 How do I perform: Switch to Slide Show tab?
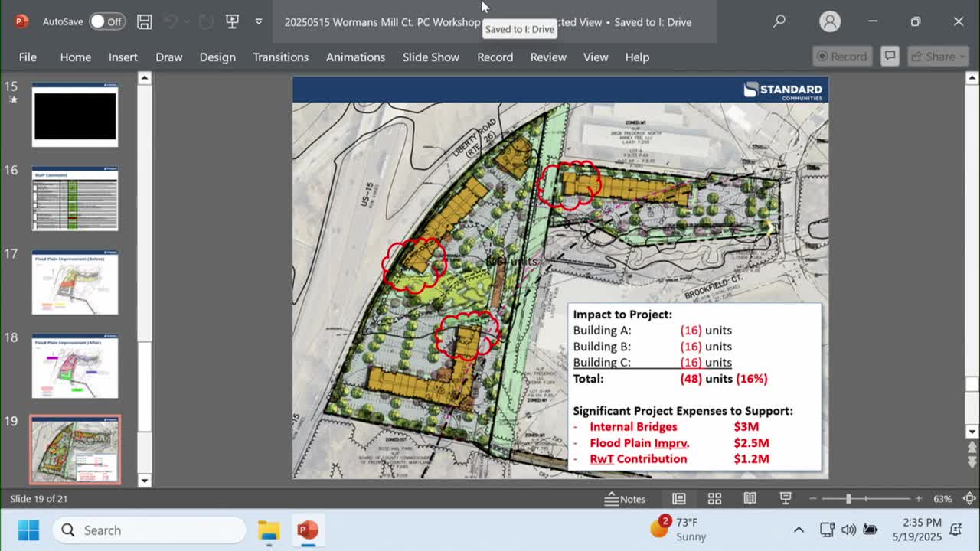click(x=431, y=57)
